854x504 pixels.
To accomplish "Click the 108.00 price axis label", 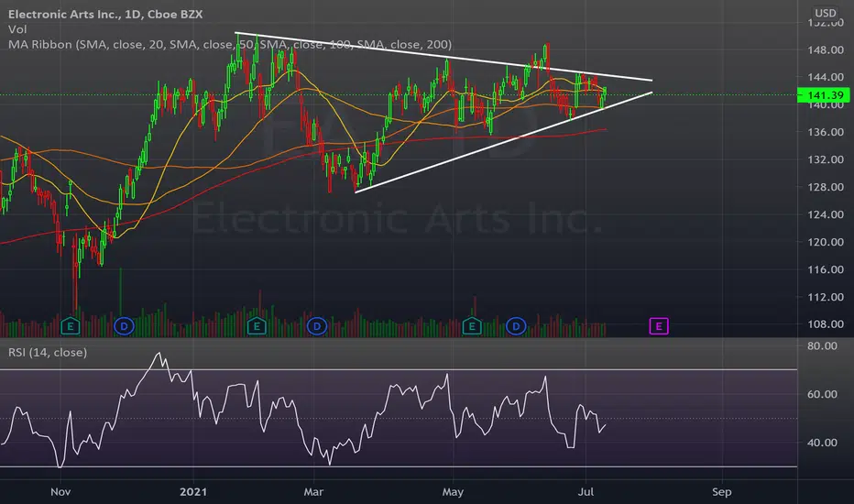I will point(826,324).
